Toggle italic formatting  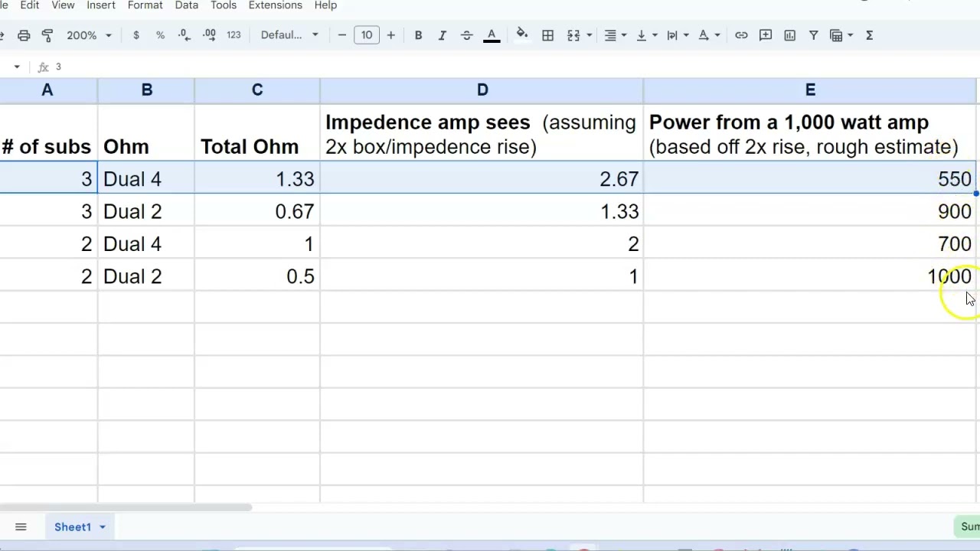tap(442, 35)
